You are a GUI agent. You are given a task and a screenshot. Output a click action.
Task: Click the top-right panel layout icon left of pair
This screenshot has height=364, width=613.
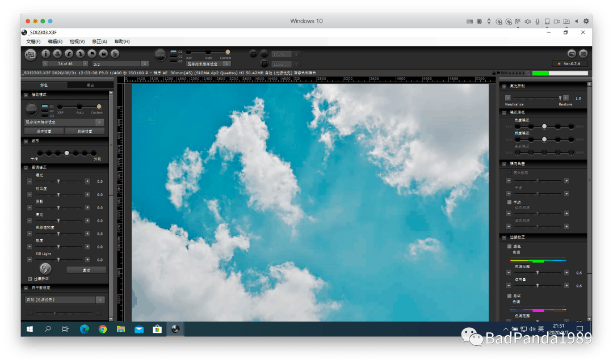pos(572,54)
